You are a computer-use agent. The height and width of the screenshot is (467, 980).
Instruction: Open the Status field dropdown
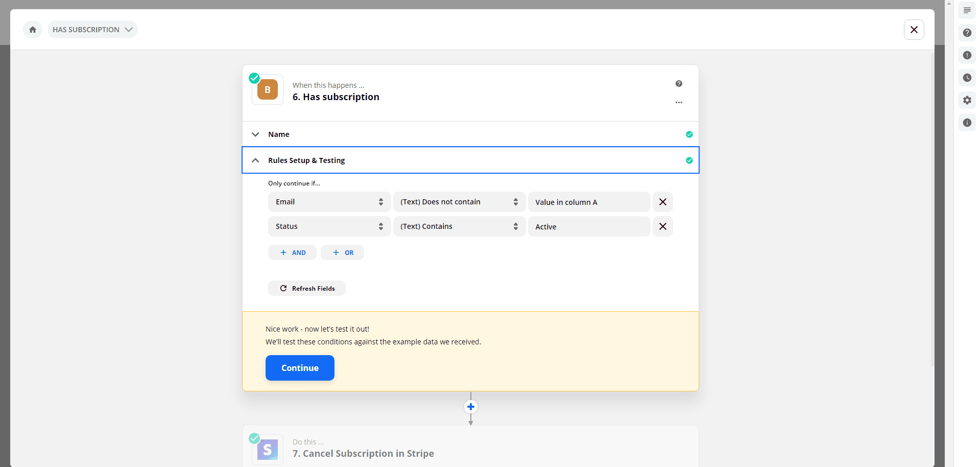click(x=329, y=226)
